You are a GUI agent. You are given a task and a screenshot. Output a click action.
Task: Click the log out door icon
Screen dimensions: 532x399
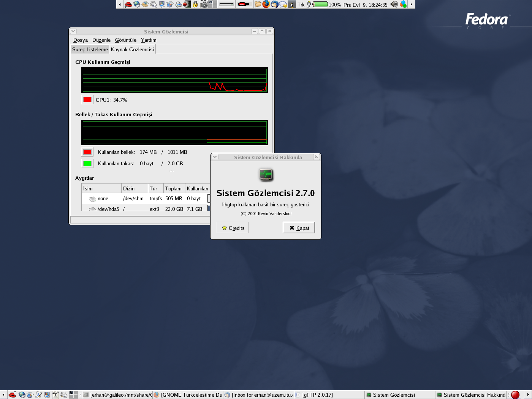(187, 4)
